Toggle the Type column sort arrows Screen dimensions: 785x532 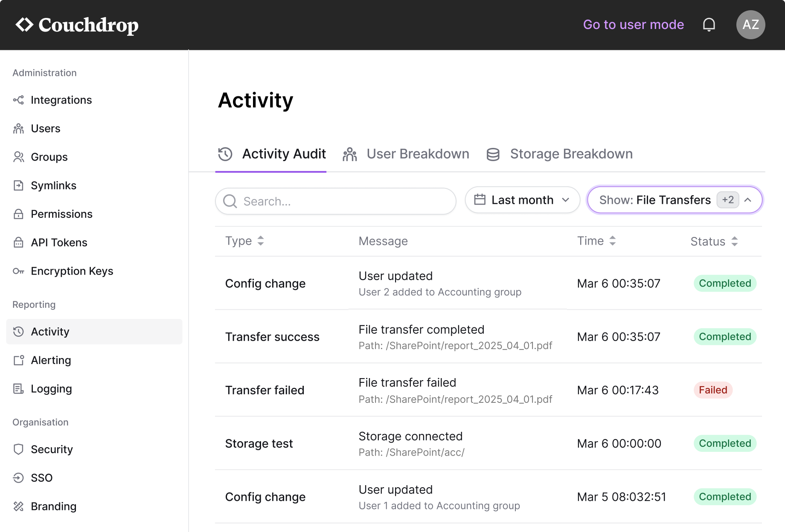pos(260,240)
